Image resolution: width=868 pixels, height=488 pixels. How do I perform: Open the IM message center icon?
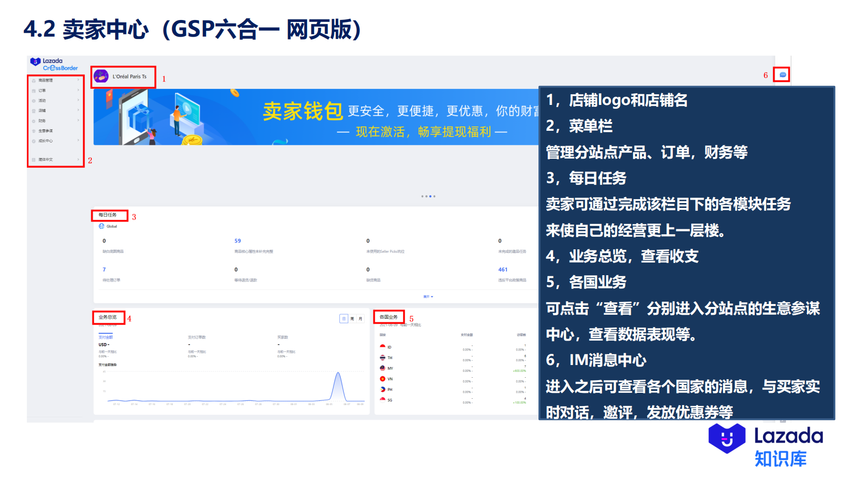(782, 75)
